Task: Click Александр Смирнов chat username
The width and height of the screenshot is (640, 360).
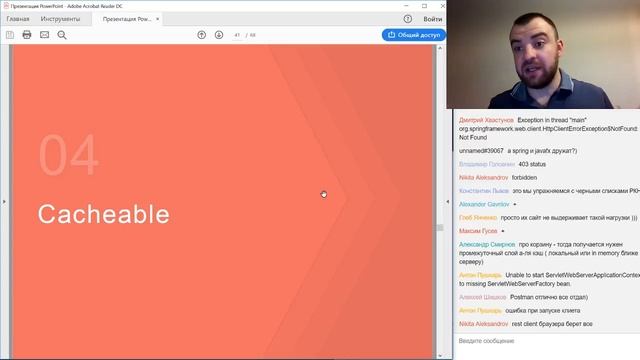Action: click(487, 244)
